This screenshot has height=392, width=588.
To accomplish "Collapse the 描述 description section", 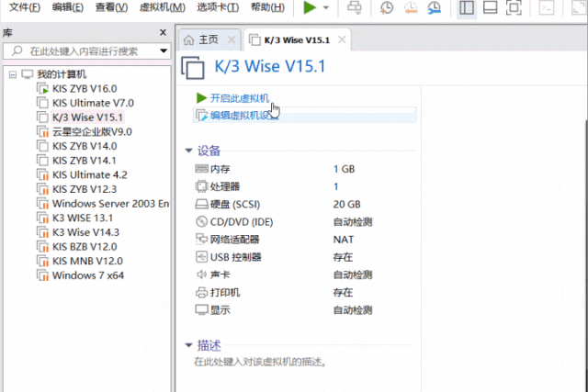I will (x=188, y=345).
